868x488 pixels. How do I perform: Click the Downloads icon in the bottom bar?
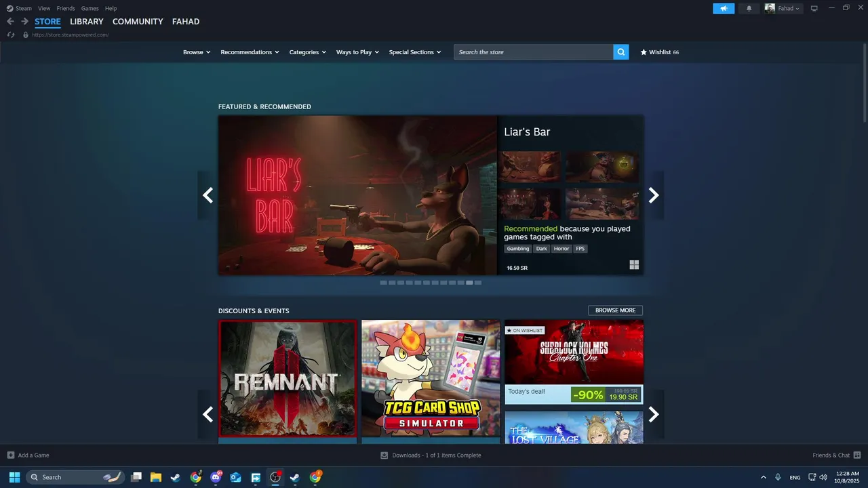point(384,455)
